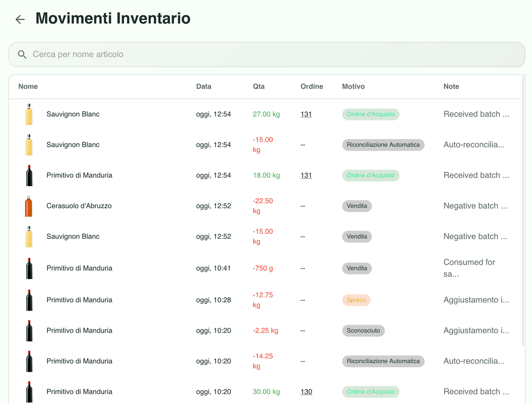
Task: Click the Riconciliazione Automatica badge
Action: [383, 144]
